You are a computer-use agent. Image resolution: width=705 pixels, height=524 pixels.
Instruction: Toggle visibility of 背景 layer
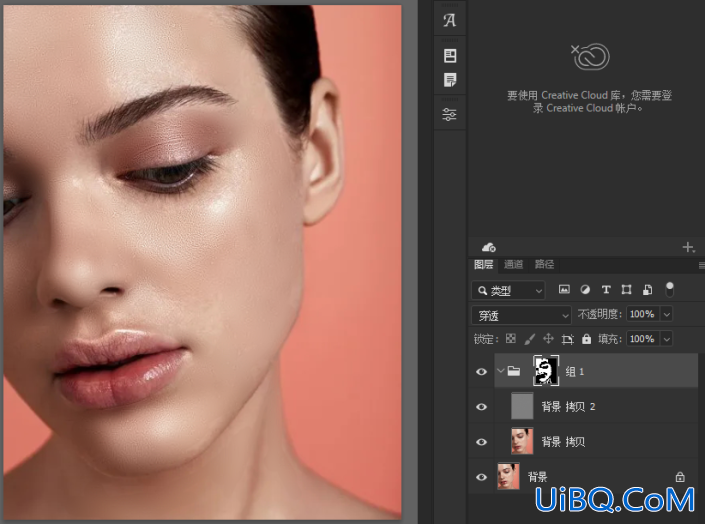(x=481, y=477)
